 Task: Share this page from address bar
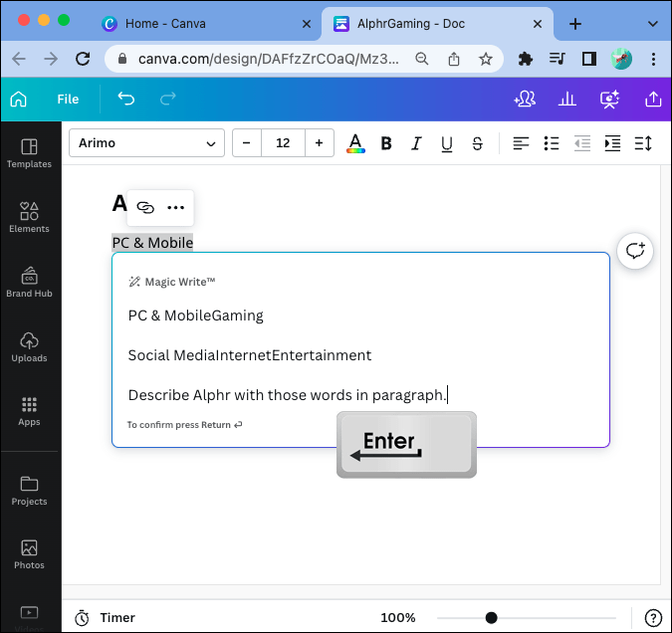[x=453, y=59]
